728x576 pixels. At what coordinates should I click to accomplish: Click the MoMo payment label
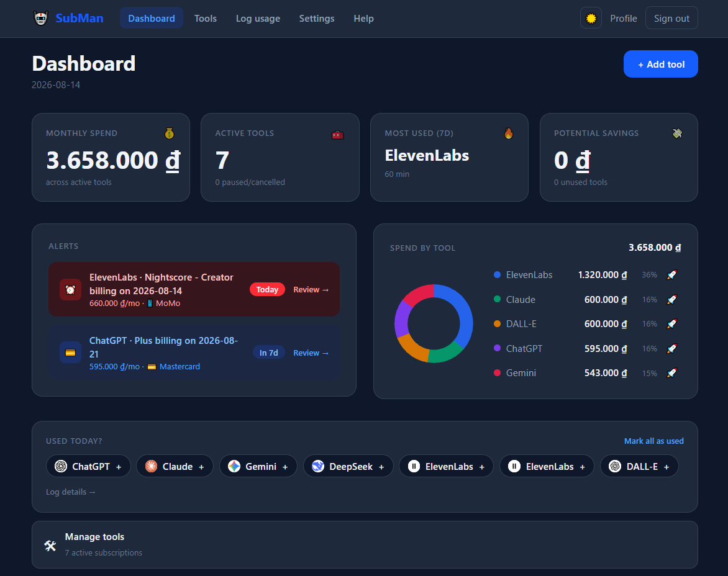pyautogui.click(x=168, y=304)
